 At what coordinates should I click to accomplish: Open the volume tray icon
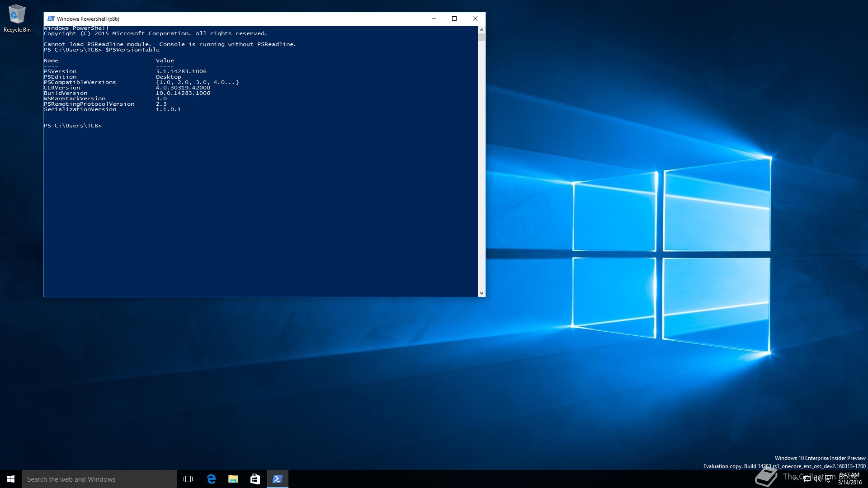point(817,479)
